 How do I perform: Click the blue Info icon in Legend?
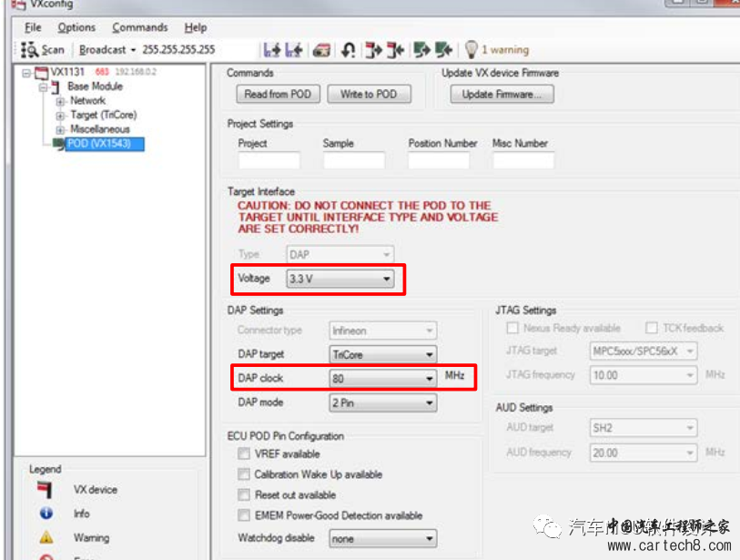click(x=46, y=513)
